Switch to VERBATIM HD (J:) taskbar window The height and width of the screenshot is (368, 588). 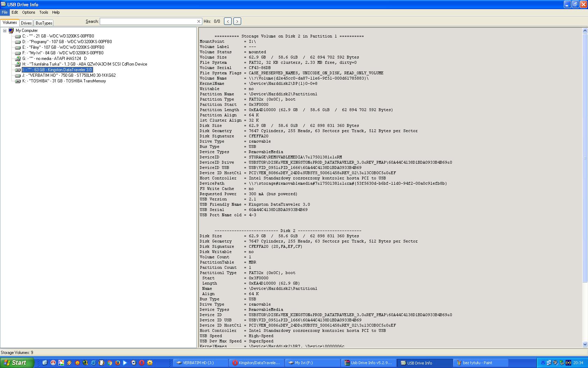(201, 363)
